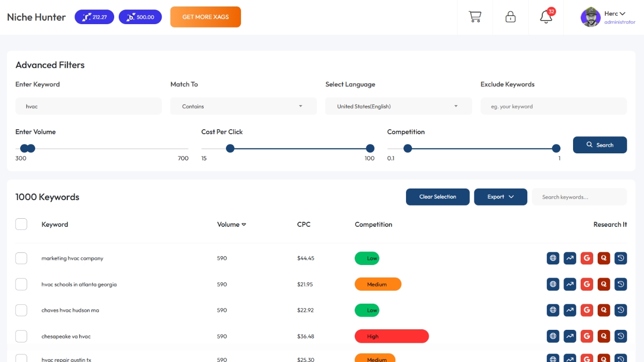Check the chaves hvac hudson ma row
The width and height of the screenshot is (644, 362).
point(21,310)
